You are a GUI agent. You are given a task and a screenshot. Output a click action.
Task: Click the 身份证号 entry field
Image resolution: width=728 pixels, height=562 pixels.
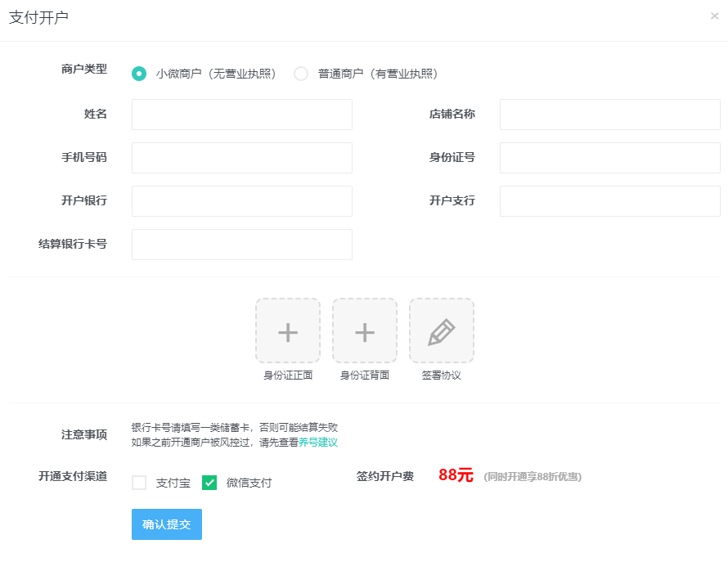609,157
